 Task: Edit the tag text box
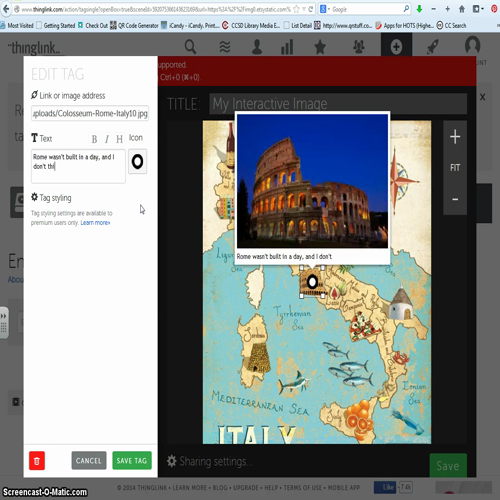78,166
